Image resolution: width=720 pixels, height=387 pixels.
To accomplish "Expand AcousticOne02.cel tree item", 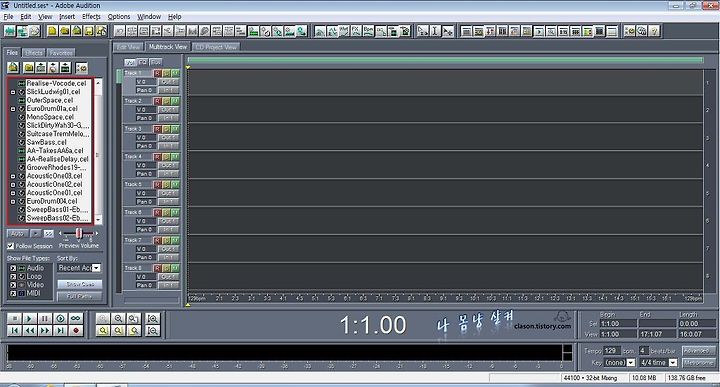I will pyautogui.click(x=13, y=185).
